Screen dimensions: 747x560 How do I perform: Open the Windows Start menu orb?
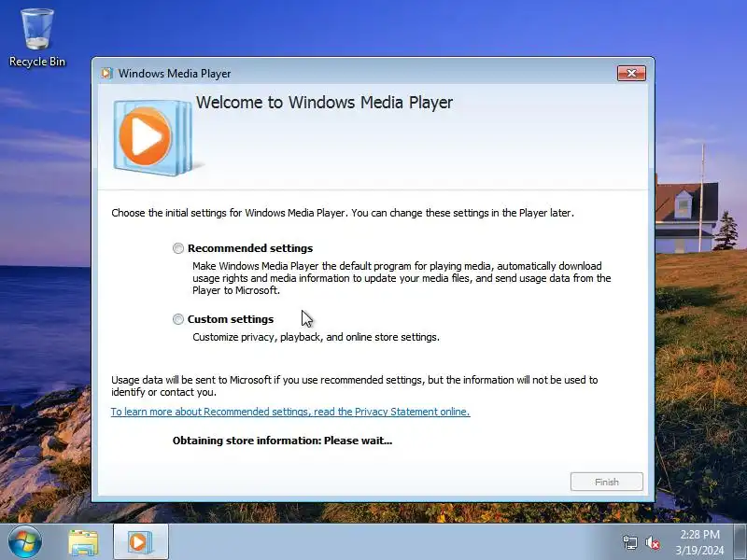(x=24, y=542)
